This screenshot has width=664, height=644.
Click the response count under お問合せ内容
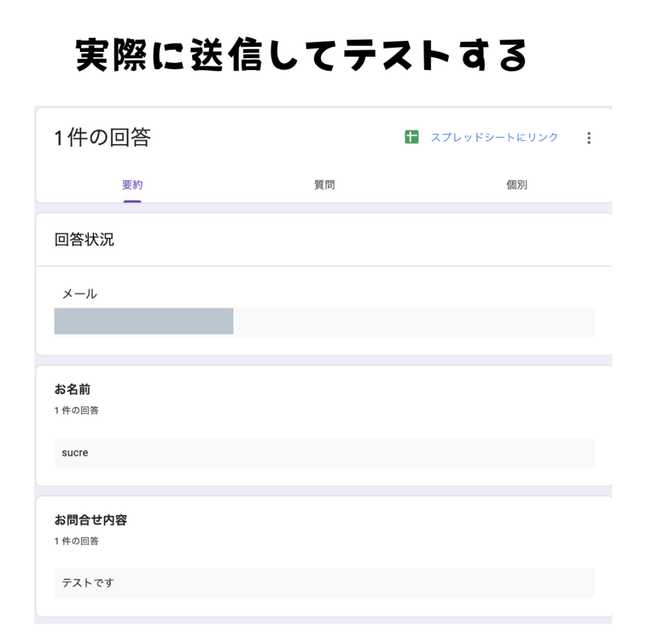(77, 541)
